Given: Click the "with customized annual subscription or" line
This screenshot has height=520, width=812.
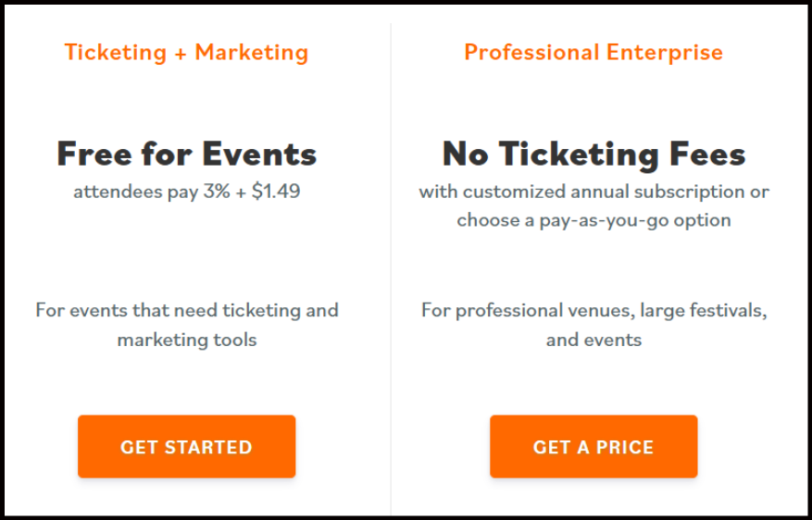Looking at the screenshot, I should [593, 192].
